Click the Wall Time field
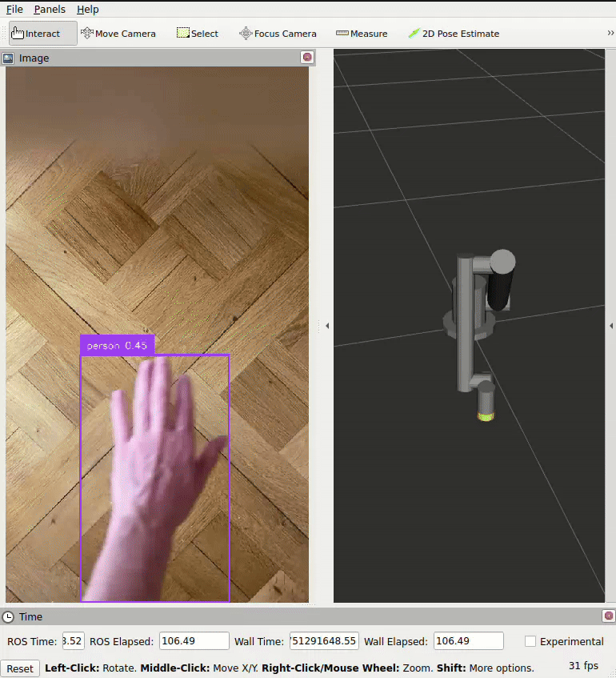 [324, 641]
